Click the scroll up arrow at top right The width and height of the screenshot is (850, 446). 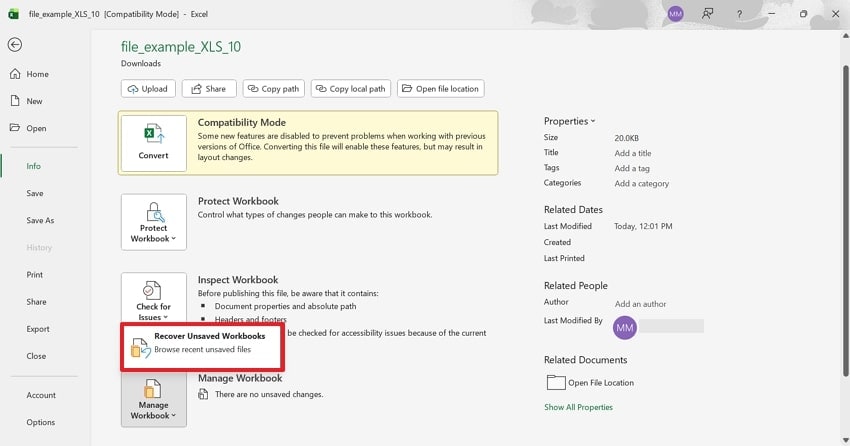846,36
